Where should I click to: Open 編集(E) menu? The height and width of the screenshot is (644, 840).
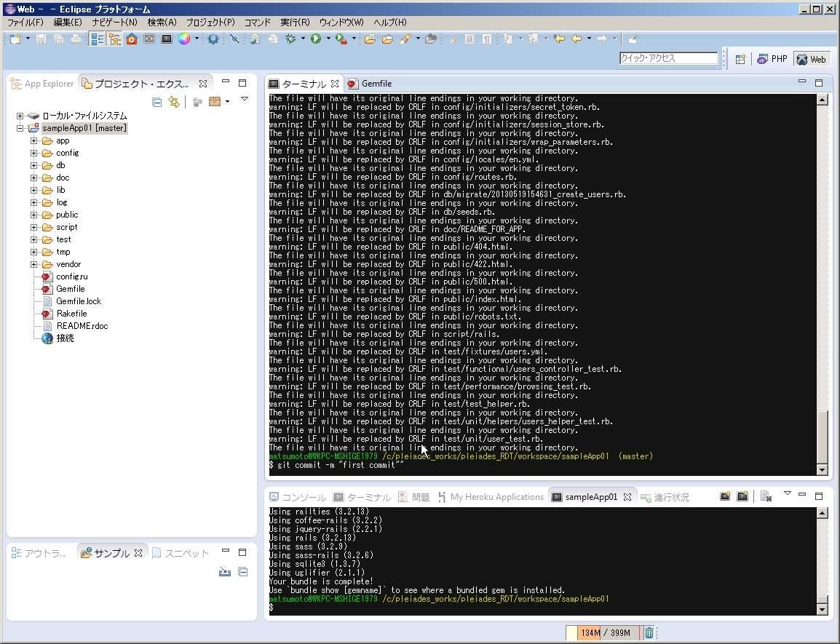68,23
